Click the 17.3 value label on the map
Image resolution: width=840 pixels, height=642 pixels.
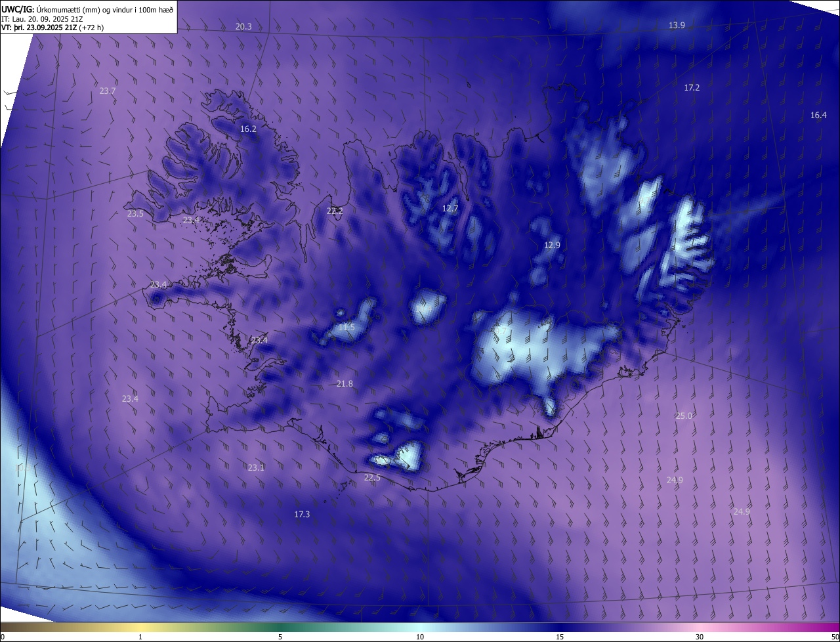302,515
